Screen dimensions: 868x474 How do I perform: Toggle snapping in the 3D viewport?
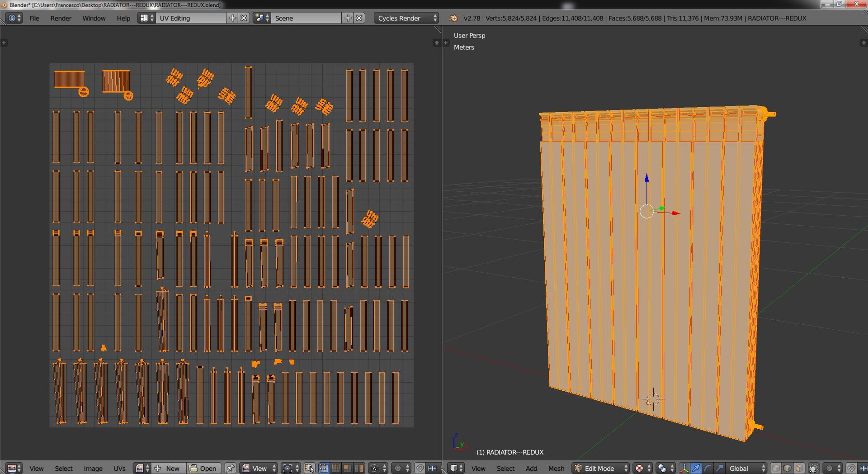pyautogui.click(x=851, y=468)
